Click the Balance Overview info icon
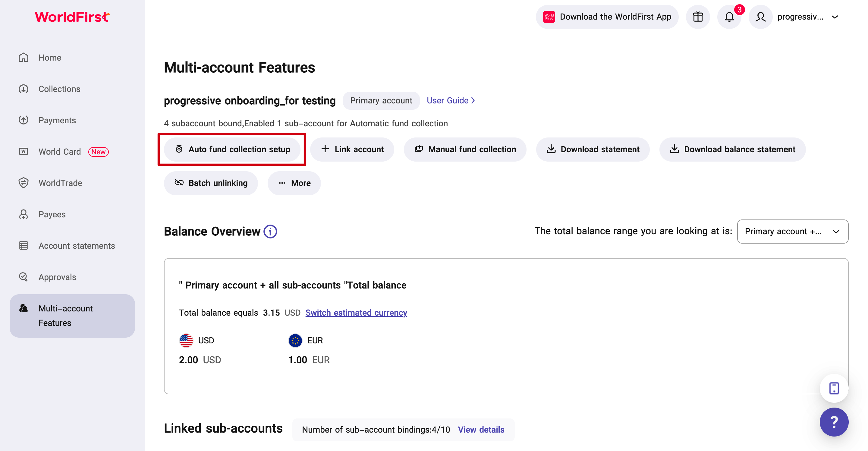This screenshot has width=868, height=451. (x=270, y=232)
